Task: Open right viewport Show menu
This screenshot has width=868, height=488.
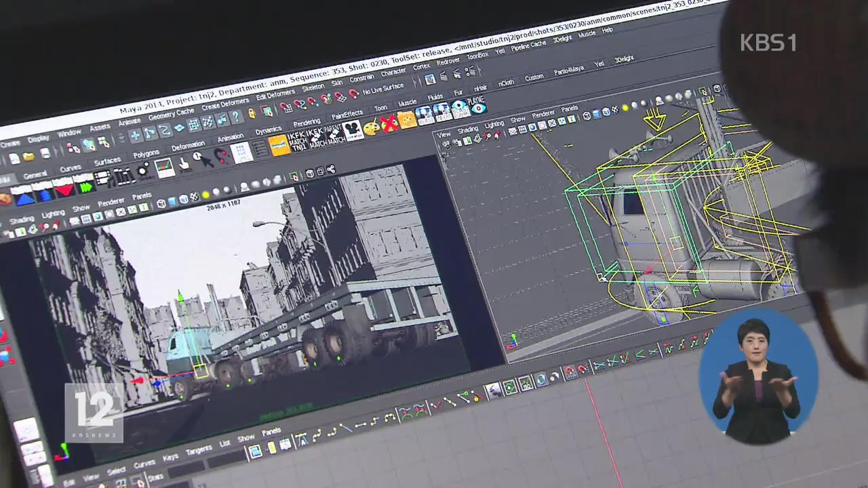Action: point(517,119)
